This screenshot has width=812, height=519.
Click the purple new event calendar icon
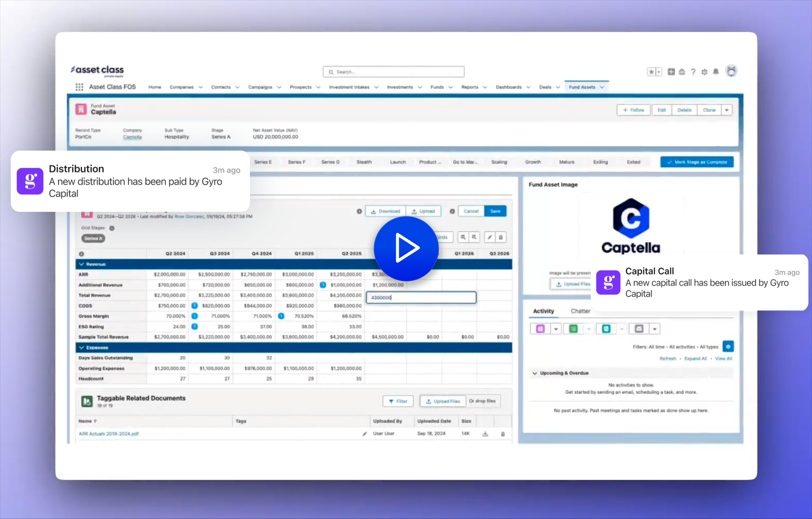pos(540,329)
